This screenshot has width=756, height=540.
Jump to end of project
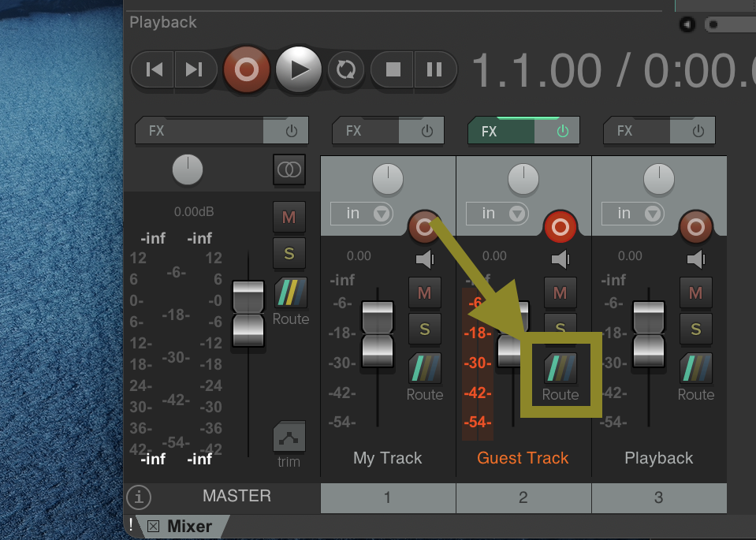point(194,69)
